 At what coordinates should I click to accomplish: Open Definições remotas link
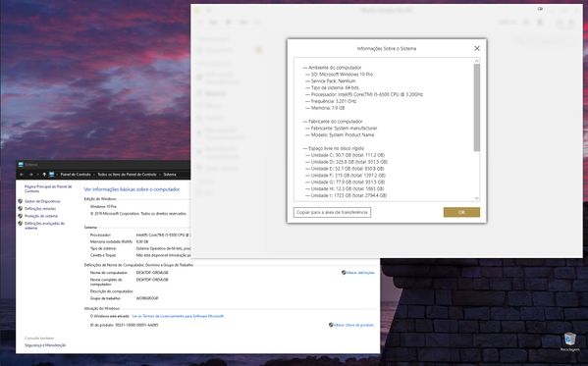40,208
